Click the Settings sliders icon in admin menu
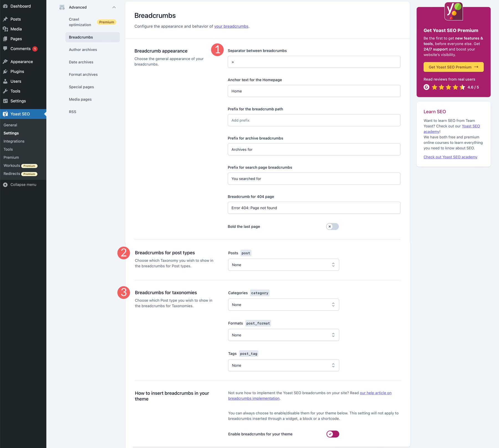Screen dimensions: 499x448 5,101
